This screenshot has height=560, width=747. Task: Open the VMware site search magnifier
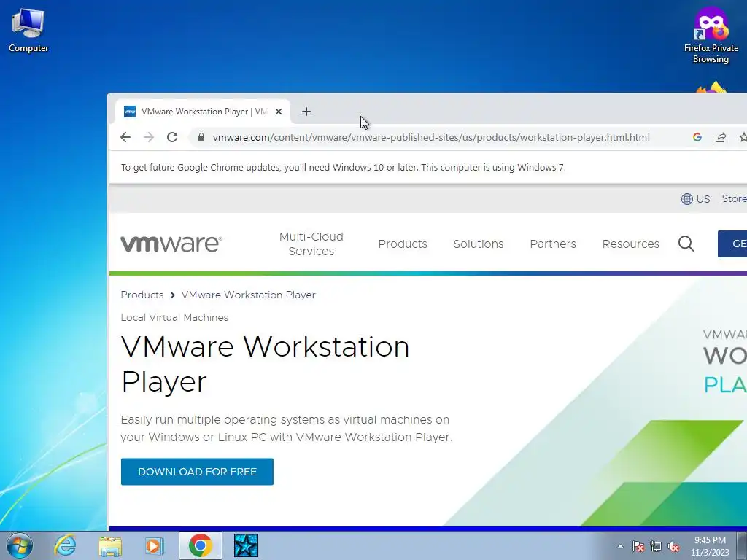(x=686, y=244)
